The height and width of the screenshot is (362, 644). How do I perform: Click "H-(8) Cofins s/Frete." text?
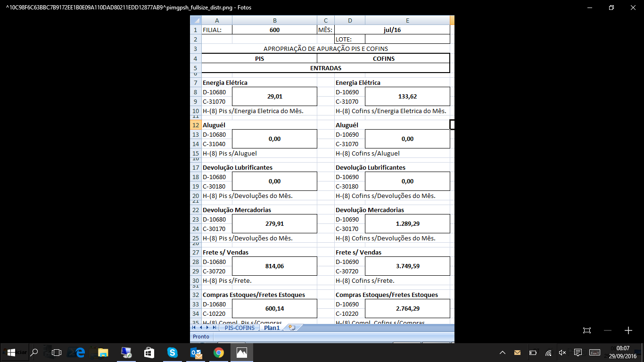tap(365, 280)
